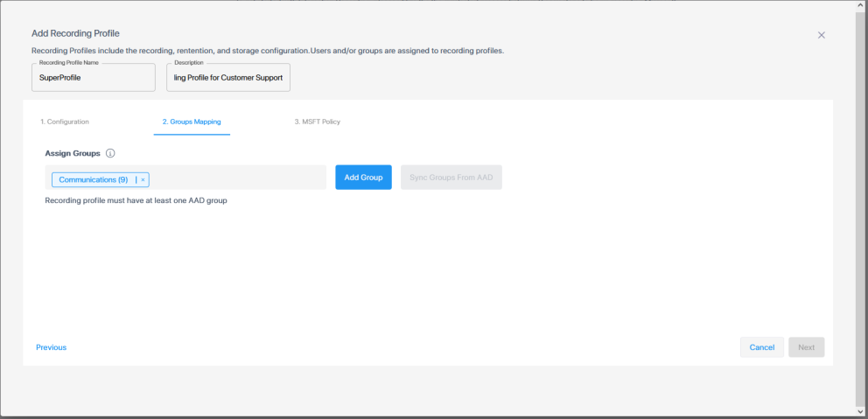868x419 pixels.
Task: Click the Add Recording Profile title text
Action: click(75, 33)
